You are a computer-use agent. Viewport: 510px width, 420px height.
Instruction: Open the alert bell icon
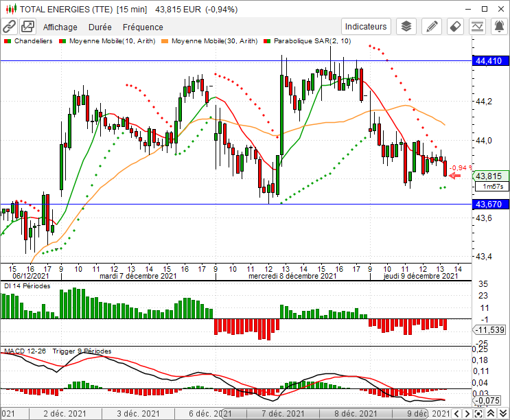click(x=500, y=27)
